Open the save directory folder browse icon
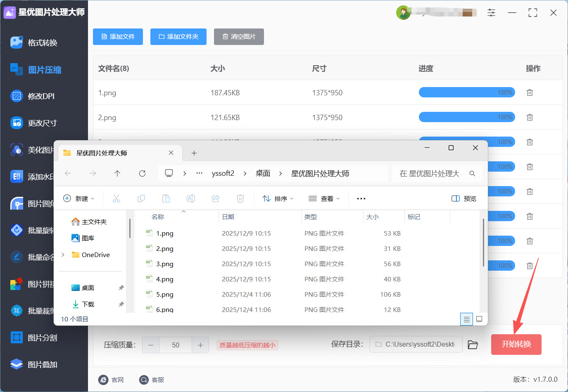Screen dimensions: 568x392 pos(473,345)
